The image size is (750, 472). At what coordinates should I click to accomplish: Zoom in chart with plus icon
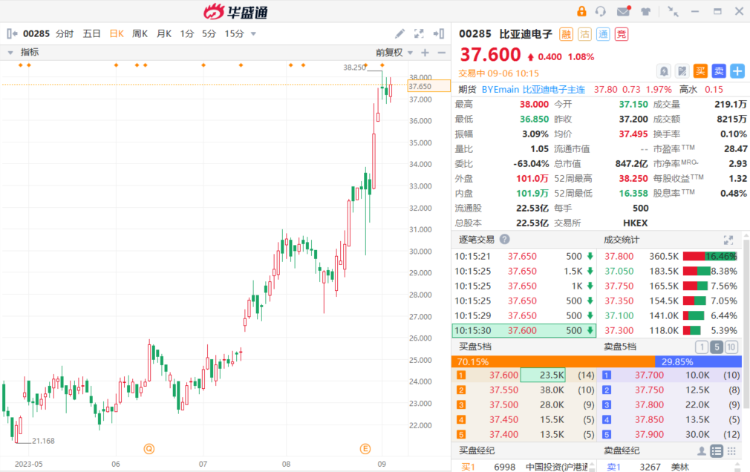[425, 53]
